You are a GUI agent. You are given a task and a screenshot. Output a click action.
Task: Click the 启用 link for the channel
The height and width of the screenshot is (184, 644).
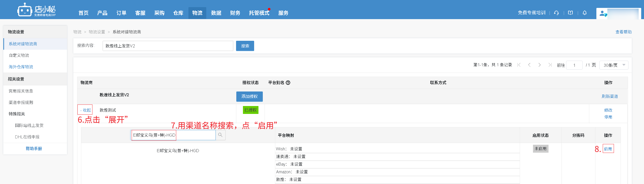(608, 149)
